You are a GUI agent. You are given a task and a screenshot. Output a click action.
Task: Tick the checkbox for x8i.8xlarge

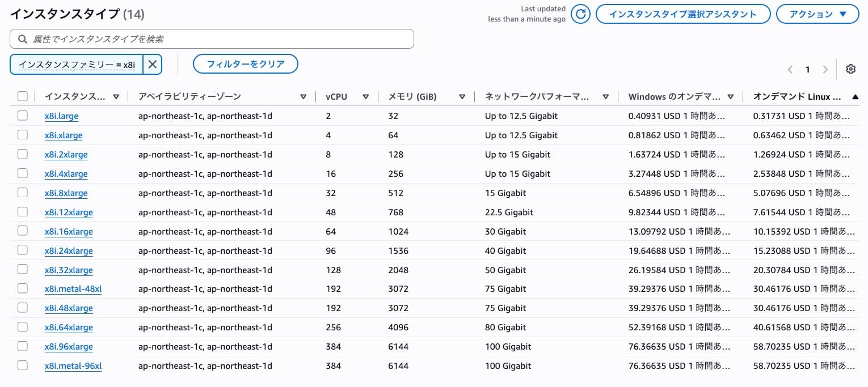point(22,193)
